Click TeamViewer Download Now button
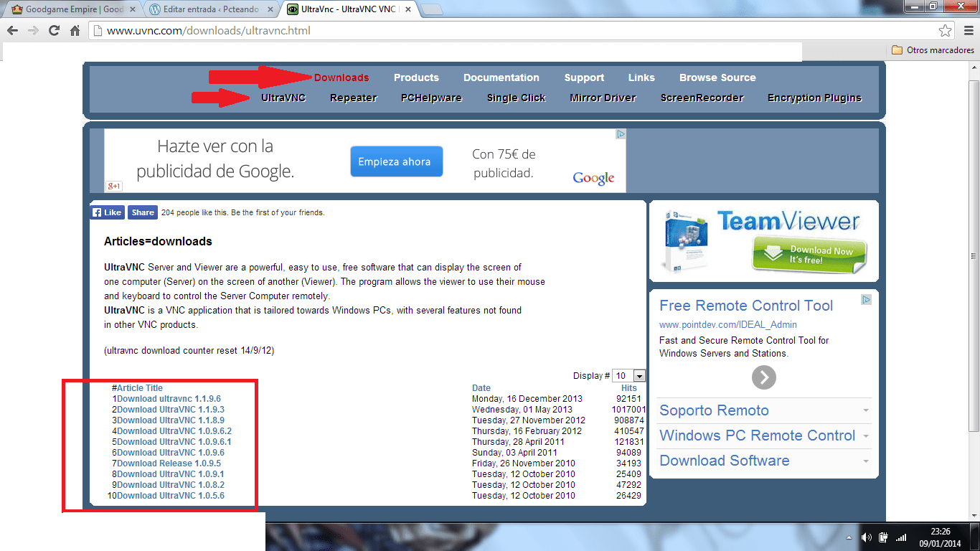The width and height of the screenshot is (980, 551). tap(809, 255)
